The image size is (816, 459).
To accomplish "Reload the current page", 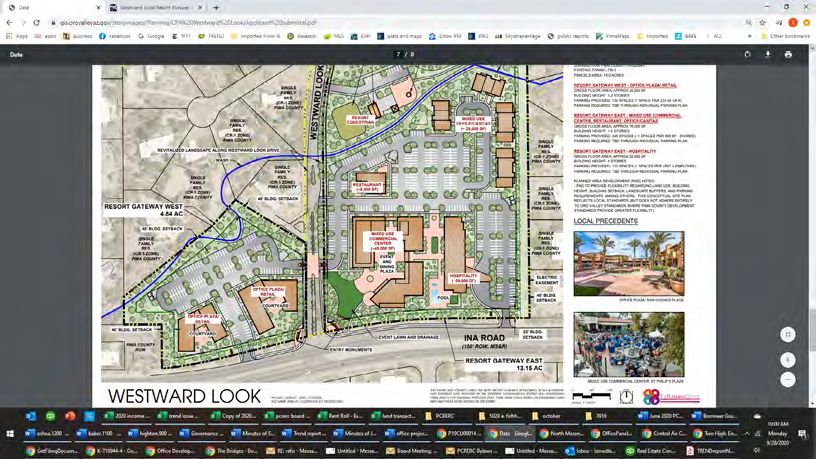I will pos(36,22).
